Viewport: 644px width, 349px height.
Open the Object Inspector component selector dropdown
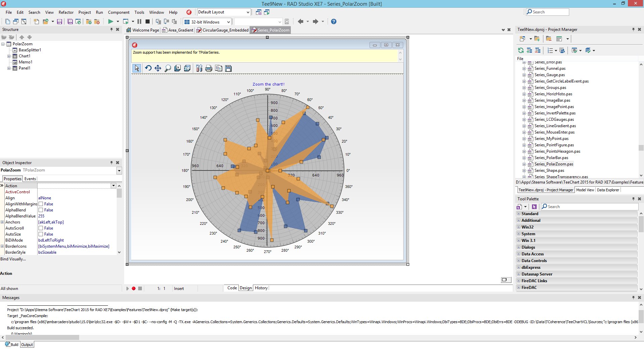pyautogui.click(x=119, y=170)
